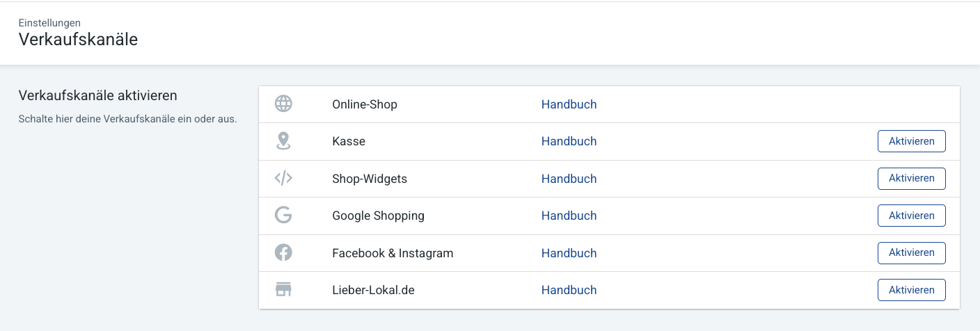Open Handbuch link for Google Shopping
The image size is (980, 331).
click(569, 216)
